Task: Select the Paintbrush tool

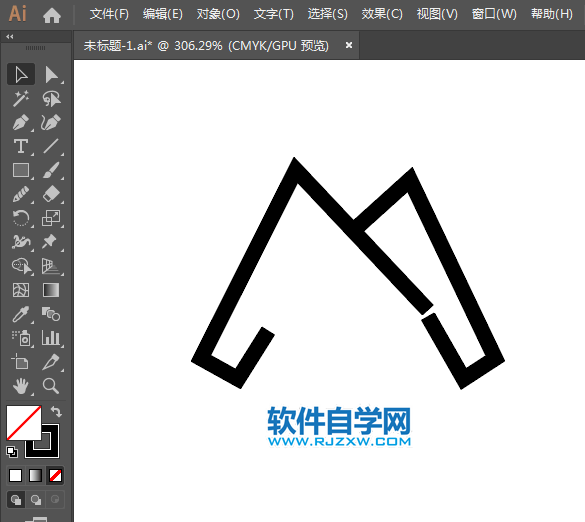Action: (51, 171)
